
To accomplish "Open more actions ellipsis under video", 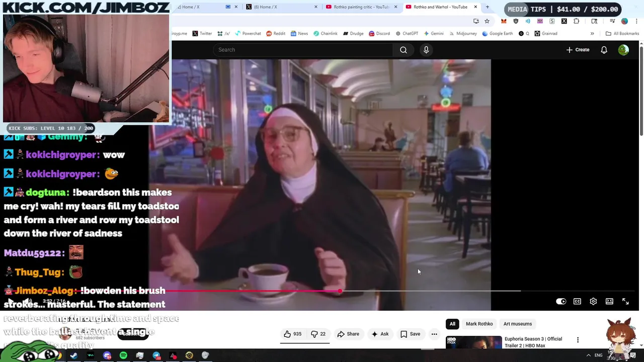I will (x=434, y=334).
